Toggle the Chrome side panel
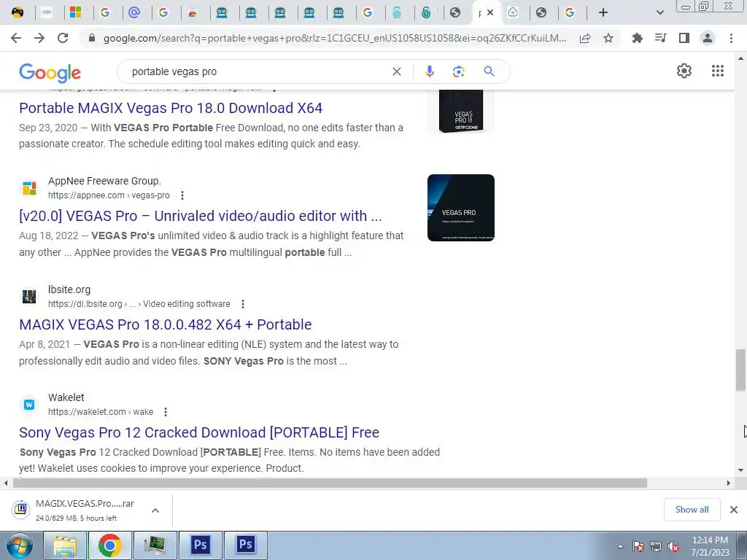747x560 pixels. [x=684, y=38]
